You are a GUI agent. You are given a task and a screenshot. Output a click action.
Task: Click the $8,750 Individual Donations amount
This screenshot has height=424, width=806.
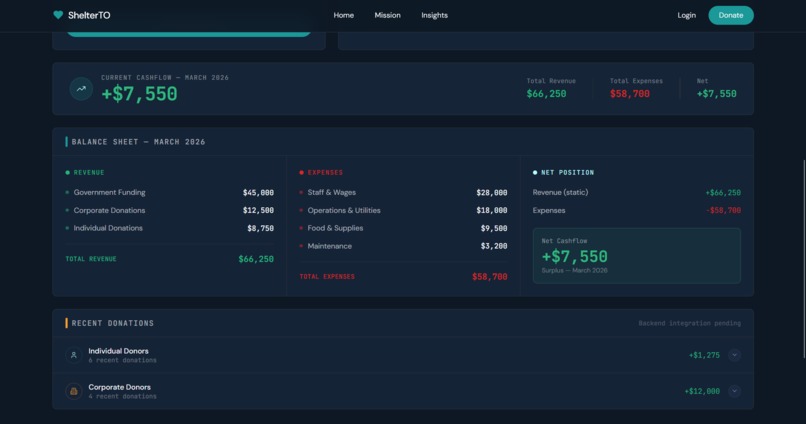pos(260,228)
